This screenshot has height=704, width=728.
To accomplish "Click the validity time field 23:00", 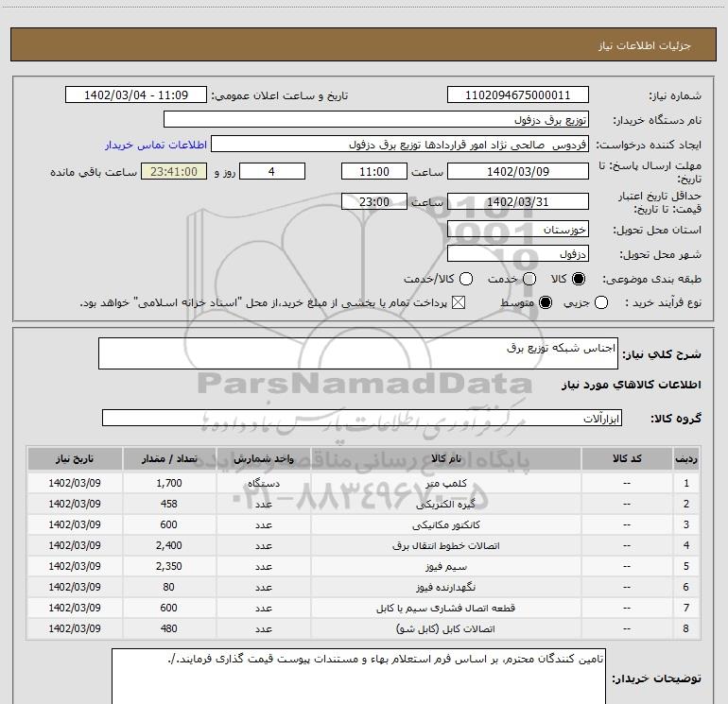I will [x=374, y=202].
